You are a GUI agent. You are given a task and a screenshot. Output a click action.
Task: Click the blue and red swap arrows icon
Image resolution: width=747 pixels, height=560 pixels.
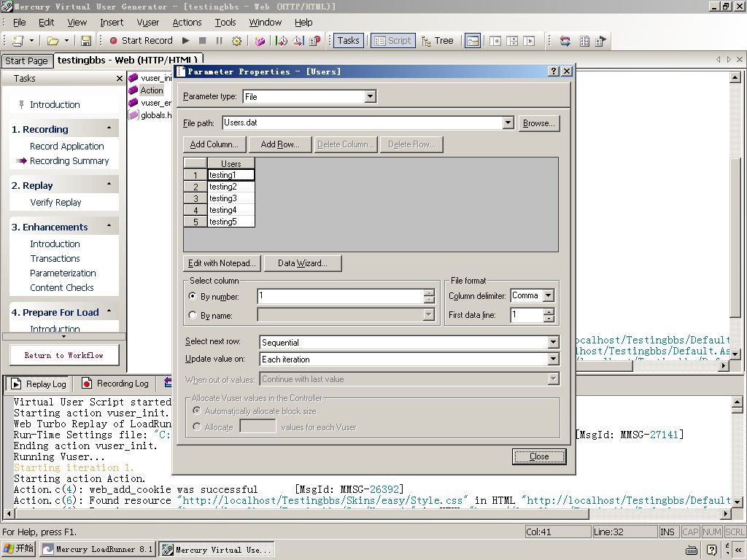coord(565,41)
